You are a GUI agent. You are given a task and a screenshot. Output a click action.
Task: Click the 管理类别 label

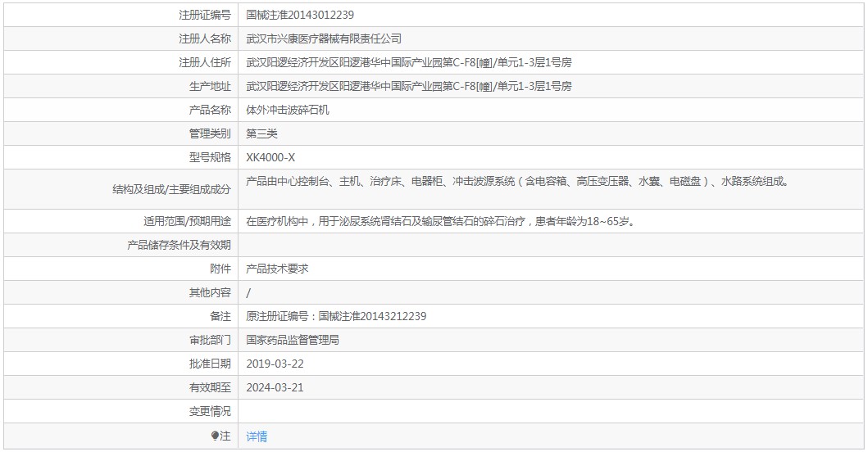(x=211, y=134)
